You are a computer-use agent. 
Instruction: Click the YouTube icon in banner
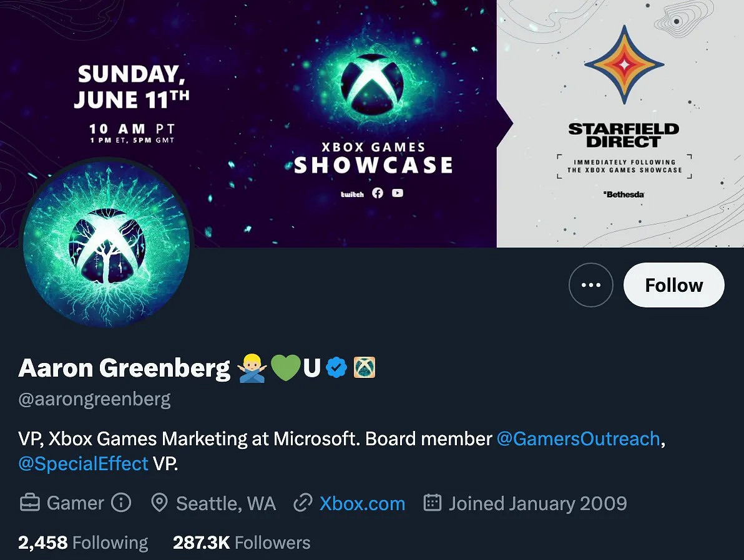[398, 193]
